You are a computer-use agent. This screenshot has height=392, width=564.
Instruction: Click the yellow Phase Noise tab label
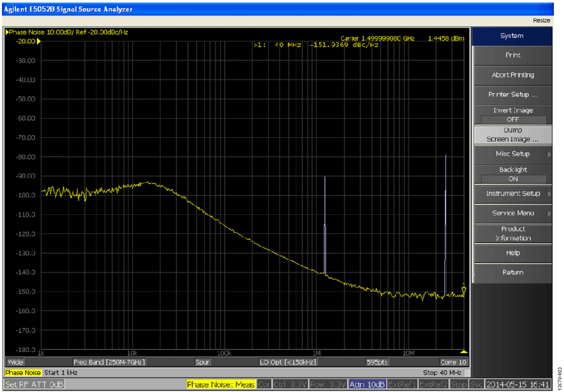point(23,373)
